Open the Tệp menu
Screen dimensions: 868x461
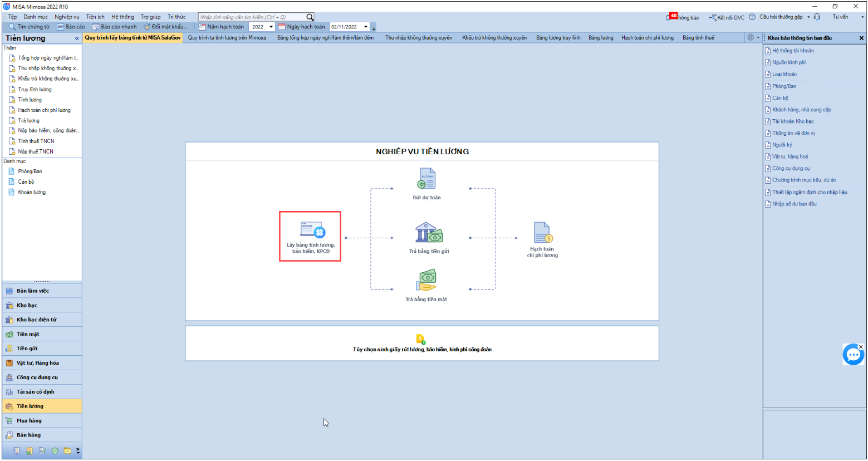pyautogui.click(x=12, y=17)
